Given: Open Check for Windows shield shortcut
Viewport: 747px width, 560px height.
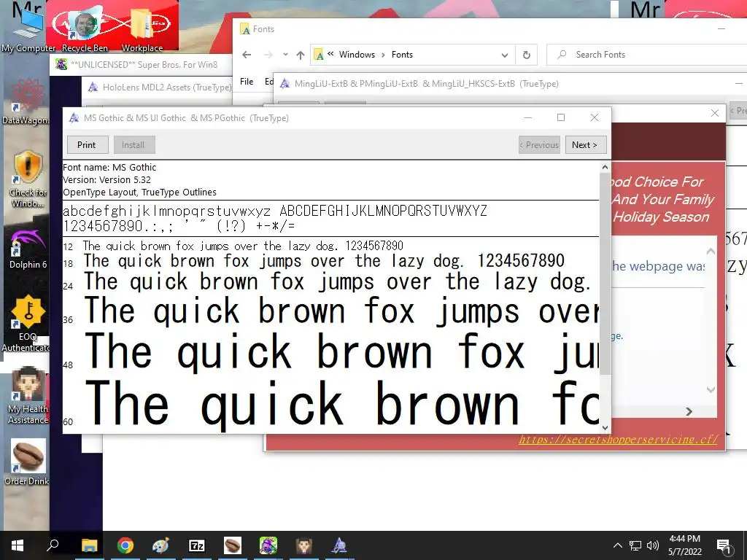Looking at the screenshot, I should coord(28,178).
